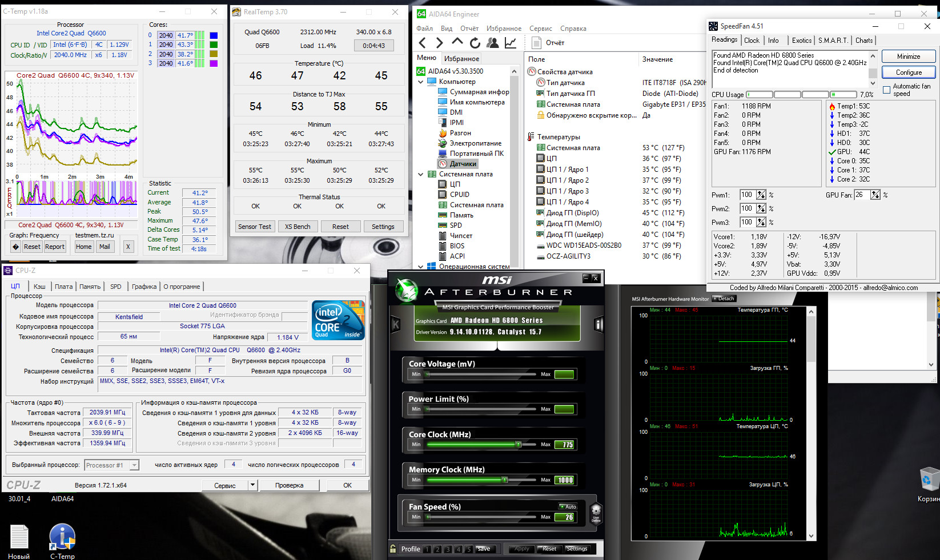The image size is (940, 560).
Task: Open the C-Temp desktop shortcut
Action: pos(62,541)
